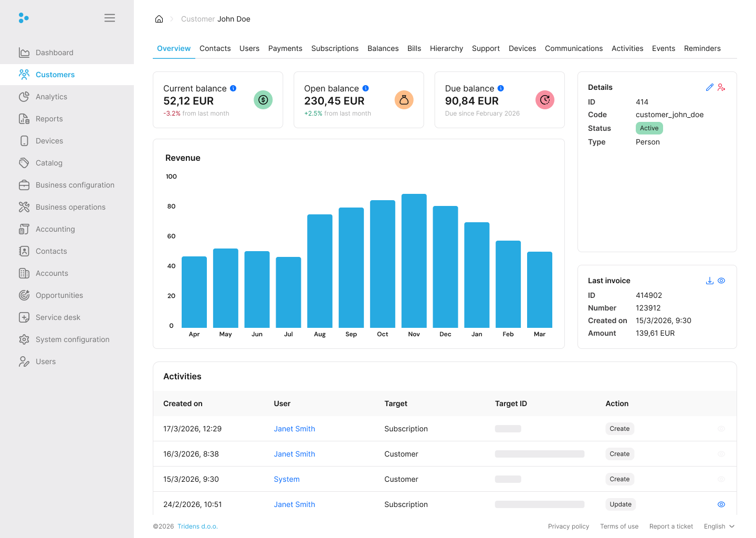Preview the last invoice with the eye icon
This screenshot has width=756, height=538.
point(721,281)
